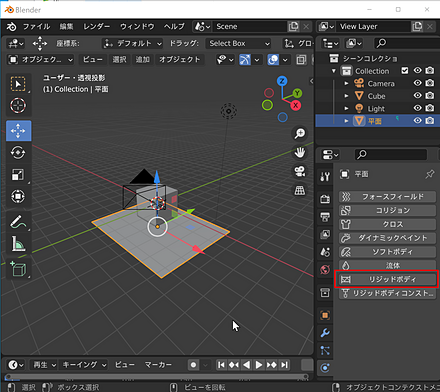Hide Cube in viewport via eye icon
This screenshot has width=440, height=392.
(x=417, y=96)
